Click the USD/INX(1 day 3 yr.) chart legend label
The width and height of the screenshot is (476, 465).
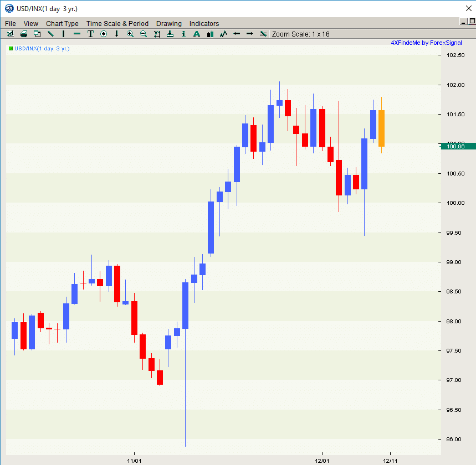click(42, 49)
